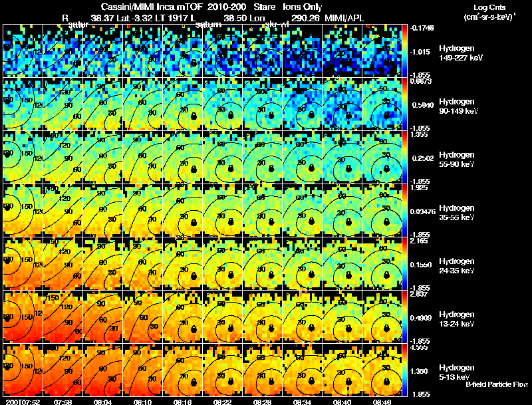Select the 24-35 keV image panel at 07:52
The image size is (532, 405).
point(23,264)
